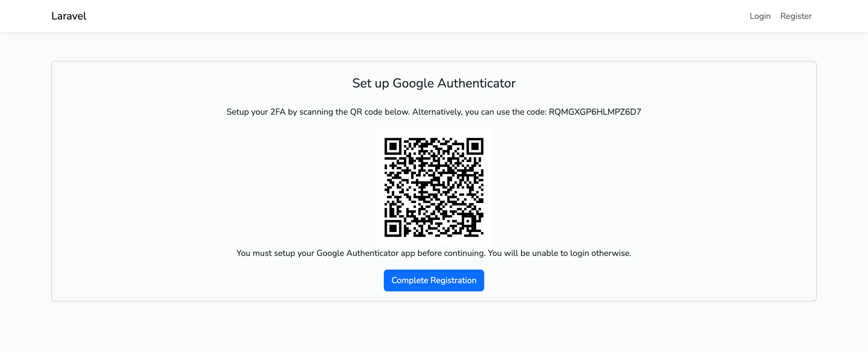Copy the manual entry code RQMGXGP6HLMPZ6D7
Screen dimensions: 868x352
(x=595, y=111)
